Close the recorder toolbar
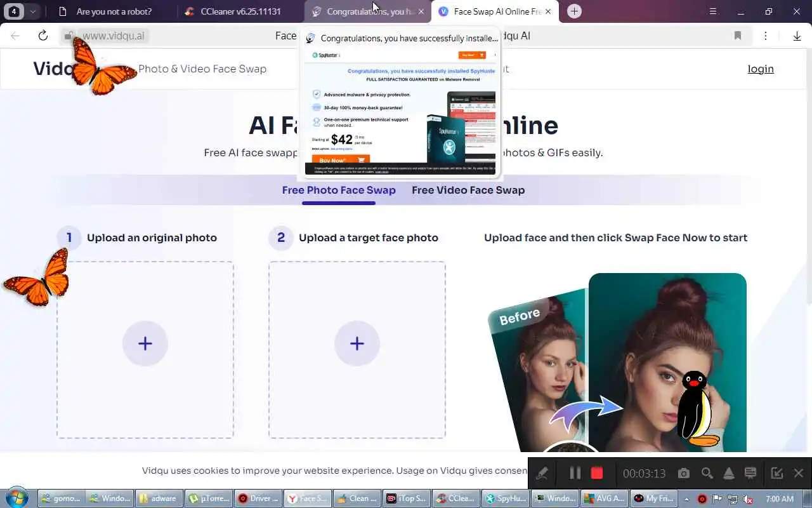Viewport: 812px width, 508px height. (799, 473)
